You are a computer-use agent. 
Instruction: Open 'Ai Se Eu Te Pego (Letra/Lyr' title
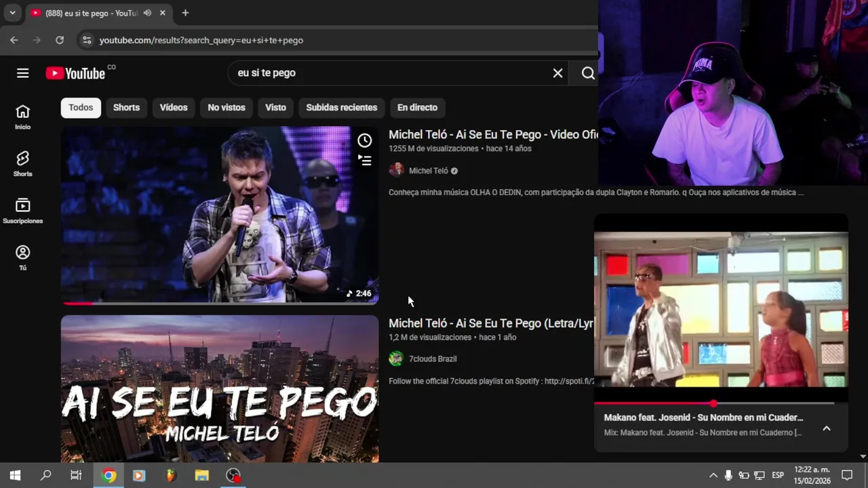pos(491,323)
